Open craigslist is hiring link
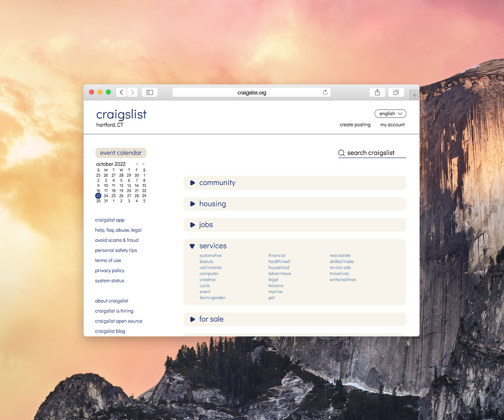The width and height of the screenshot is (504, 420). [x=114, y=311]
